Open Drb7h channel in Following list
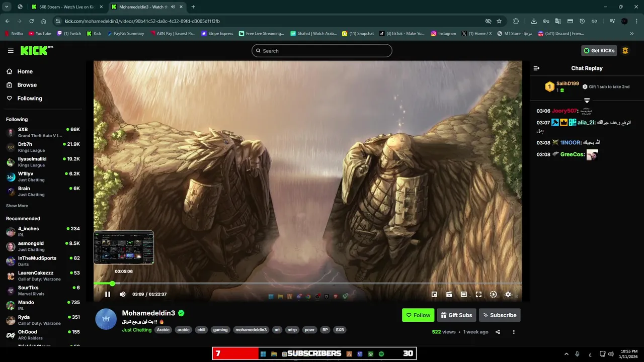 (x=42, y=147)
